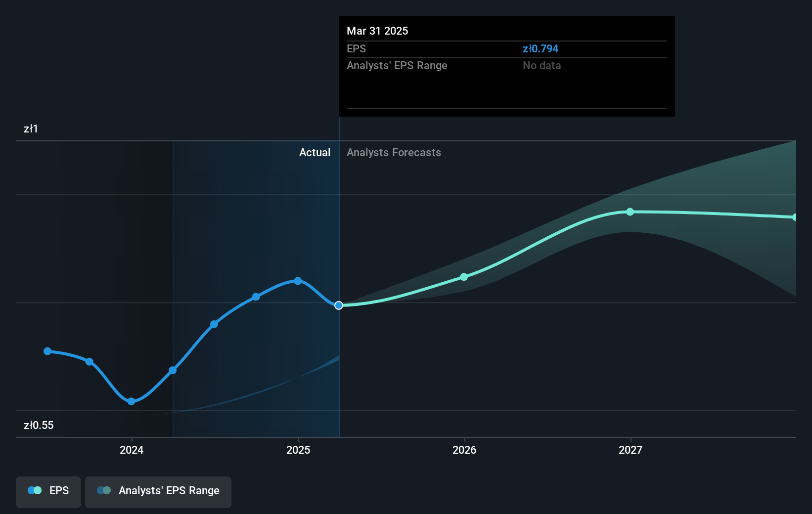Image resolution: width=812 pixels, height=514 pixels.
Task: Click the 2025 x-axis label
Action: tap(298, 450)
